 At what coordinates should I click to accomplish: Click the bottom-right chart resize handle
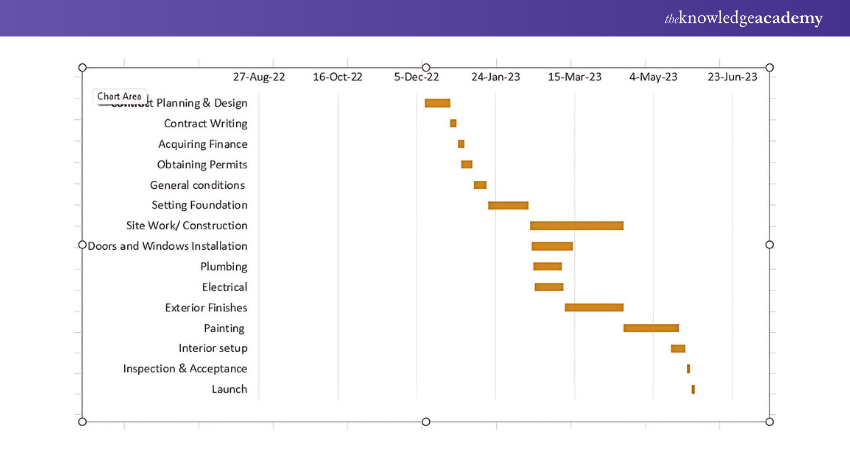coord(770,422)
